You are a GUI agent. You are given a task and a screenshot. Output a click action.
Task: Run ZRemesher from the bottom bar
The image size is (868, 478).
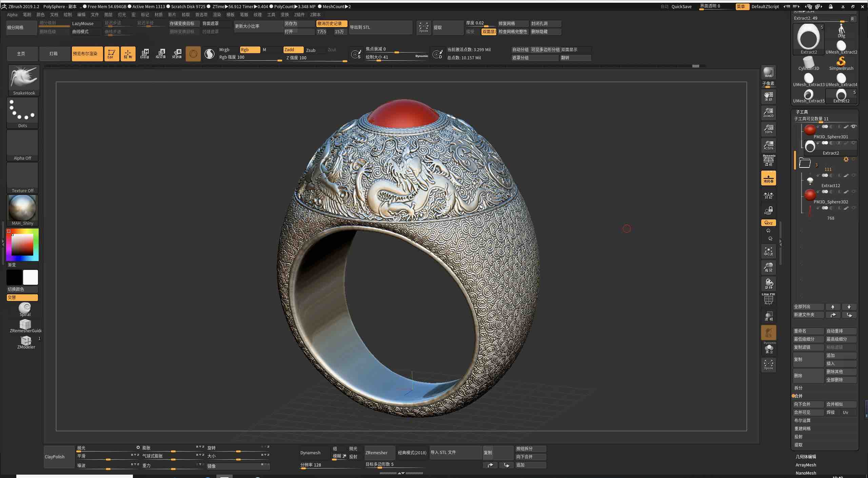click(x=378, y=452)
